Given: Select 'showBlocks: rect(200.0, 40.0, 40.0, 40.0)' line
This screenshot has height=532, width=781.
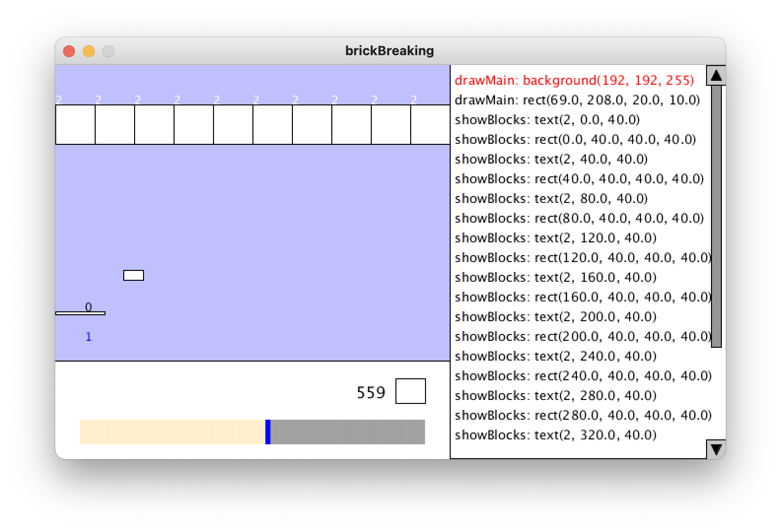Looking at the screenshot, I should pyautogui.click(x=583, y=336).
